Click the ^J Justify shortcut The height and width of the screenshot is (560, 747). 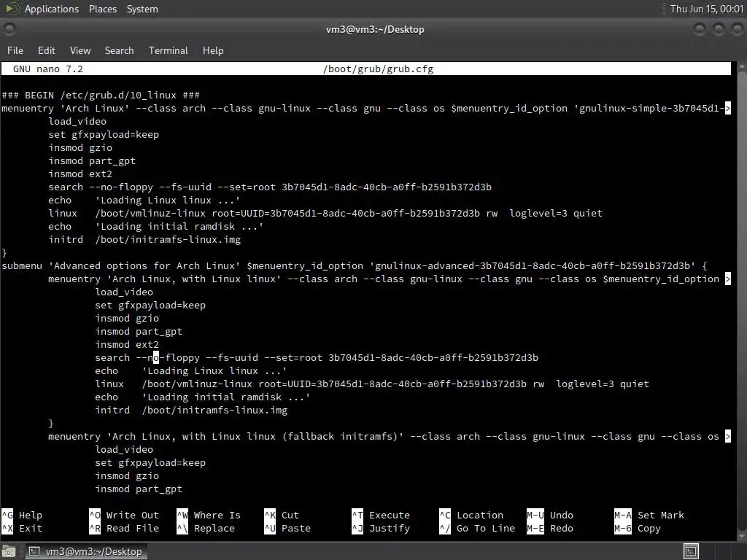(x=381, y=529)
